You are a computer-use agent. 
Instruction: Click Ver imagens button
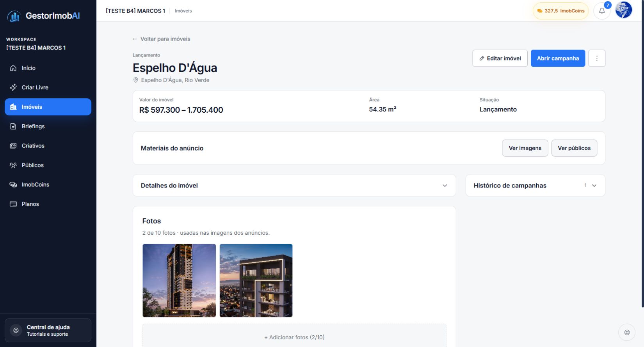(x=525, y=148)
